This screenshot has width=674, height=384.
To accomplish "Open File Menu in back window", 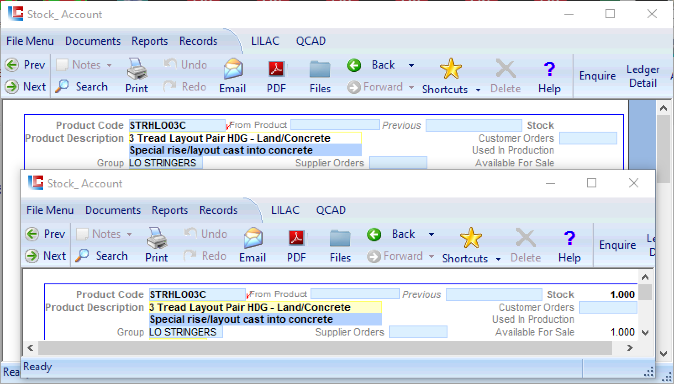I will [x=30, y=41].
